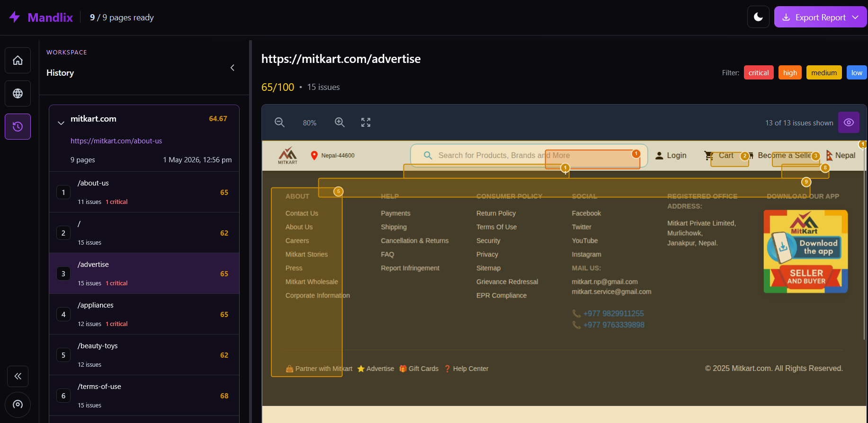Click the Mitkart Wholesale link
This screenshot has height=423, width=868.
pos(312,282)
